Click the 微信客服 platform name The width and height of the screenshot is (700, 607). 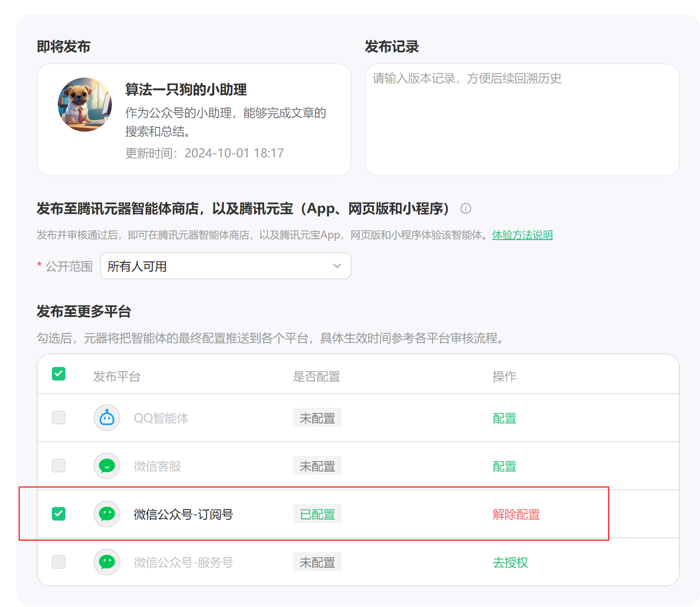pyautogui.click(x=157, y=466)
